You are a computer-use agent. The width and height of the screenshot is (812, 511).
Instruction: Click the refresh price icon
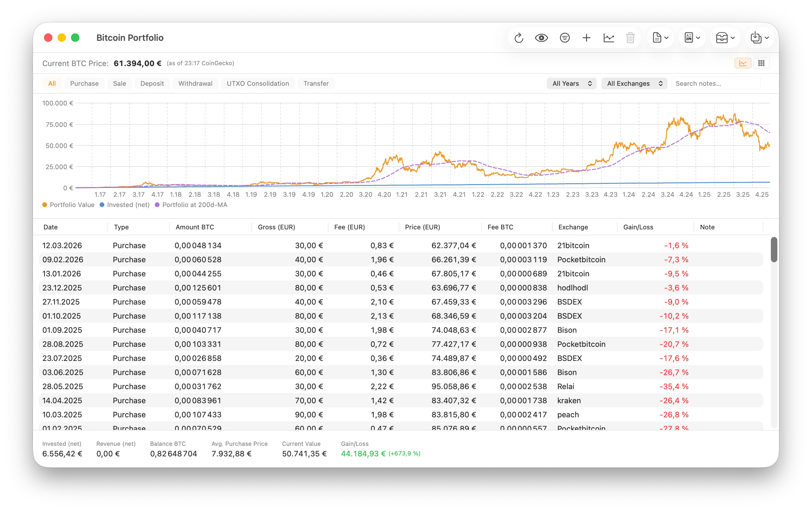(x=519, y=38)
